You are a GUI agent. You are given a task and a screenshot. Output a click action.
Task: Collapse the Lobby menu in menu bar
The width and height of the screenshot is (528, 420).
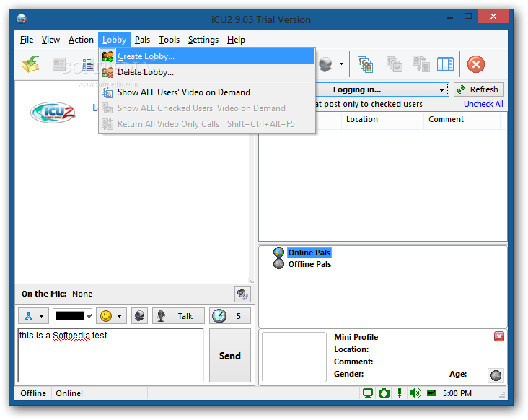pyautogui.click(x=114, y=40)
